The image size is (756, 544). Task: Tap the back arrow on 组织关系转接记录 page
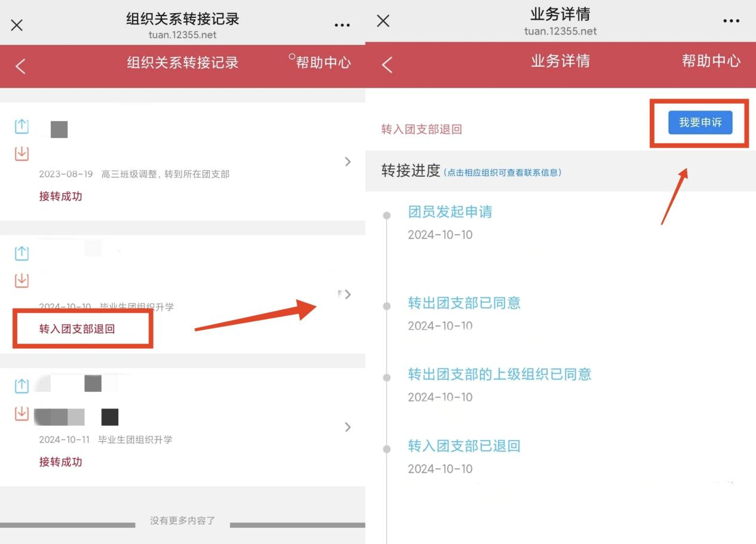20,66
